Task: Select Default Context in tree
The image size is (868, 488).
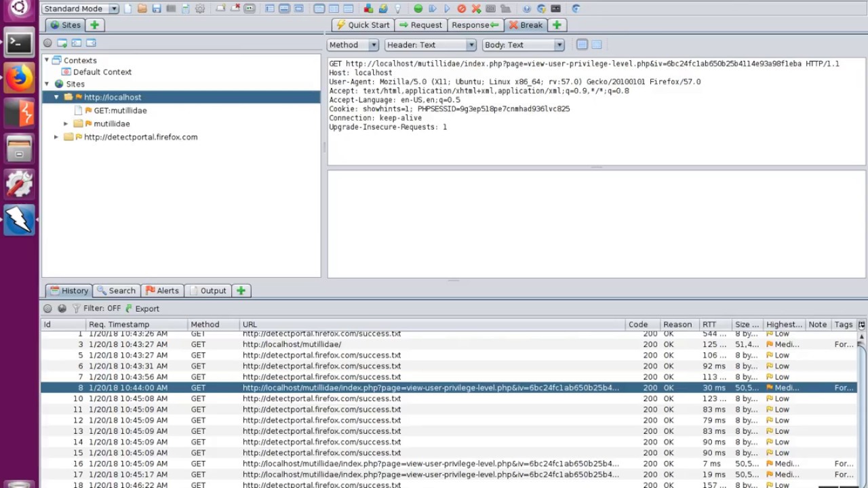Action: 102,72
